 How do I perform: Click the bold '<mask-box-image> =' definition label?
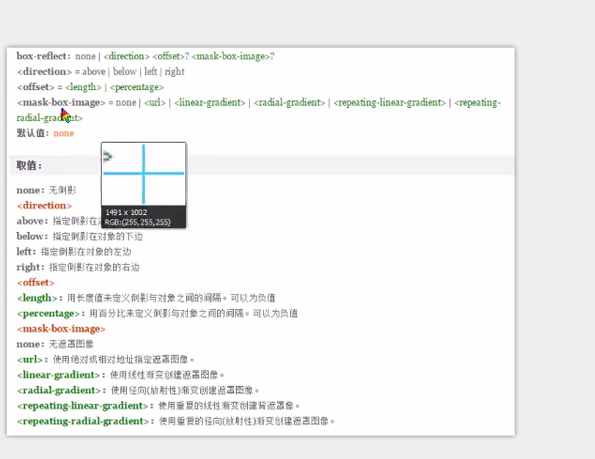coord(65,102)
